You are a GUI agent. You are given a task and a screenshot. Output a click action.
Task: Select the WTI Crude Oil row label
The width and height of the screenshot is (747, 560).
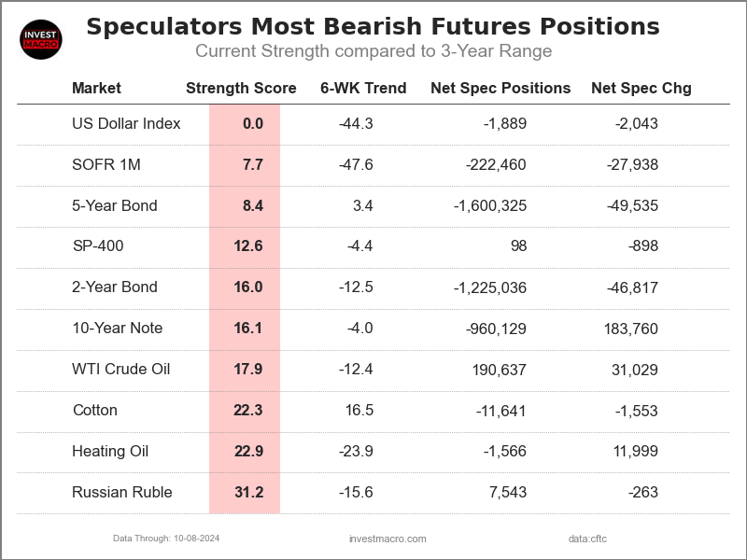(121, 370)
